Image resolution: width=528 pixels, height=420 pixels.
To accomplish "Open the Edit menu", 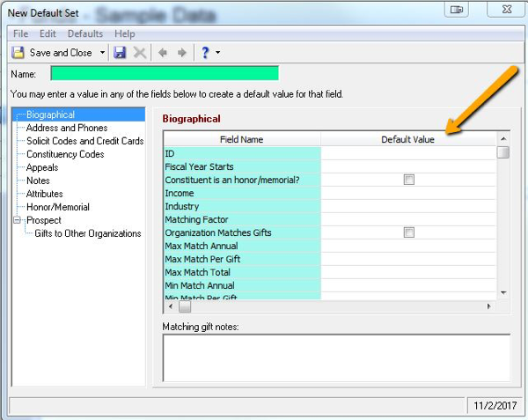I will point(48,33).
